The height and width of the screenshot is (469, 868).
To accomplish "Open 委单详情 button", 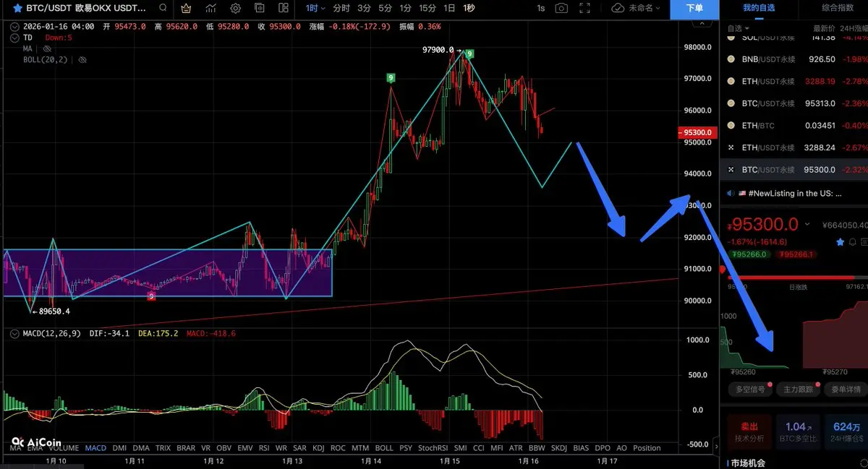I will coord(846,390).
